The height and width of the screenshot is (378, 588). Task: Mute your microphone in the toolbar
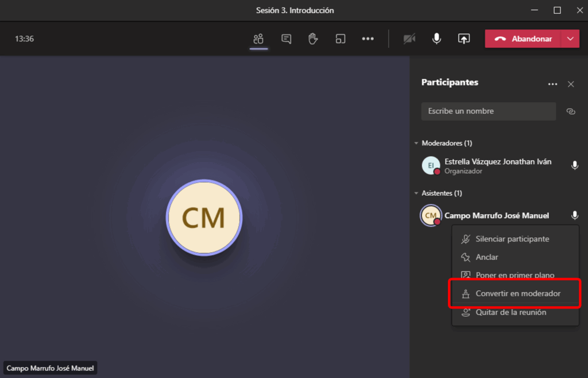(436, 39)
